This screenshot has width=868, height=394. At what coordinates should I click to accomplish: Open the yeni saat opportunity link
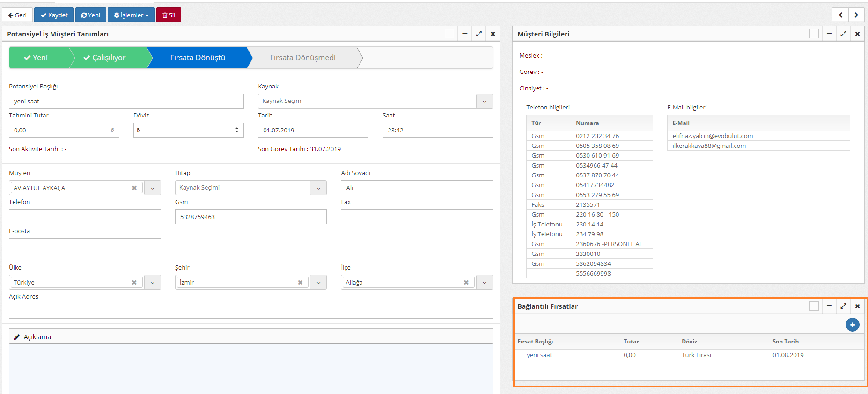[539, 355]
